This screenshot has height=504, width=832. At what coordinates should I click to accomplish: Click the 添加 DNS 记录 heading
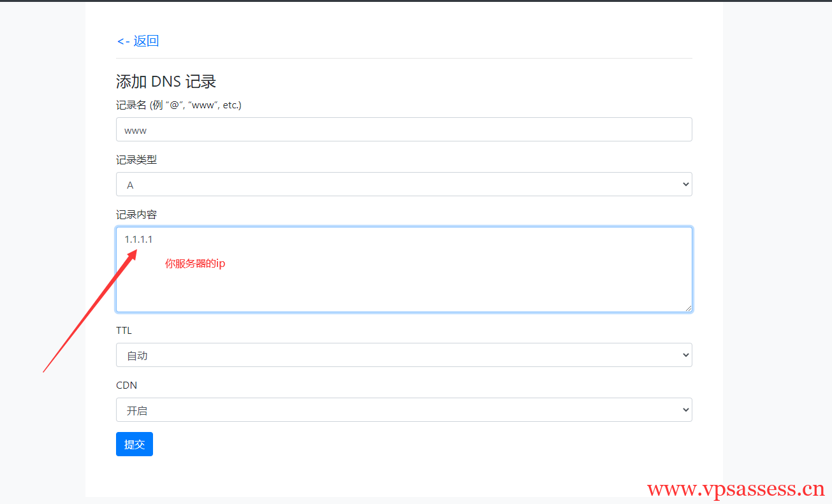point(166,82)
